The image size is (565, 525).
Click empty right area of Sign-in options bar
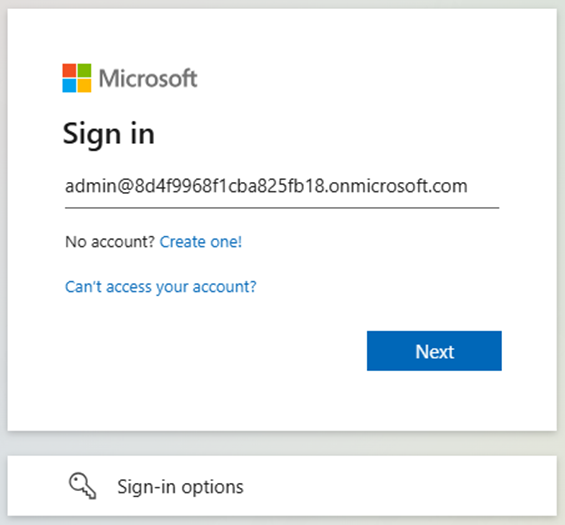click(414, 486)
